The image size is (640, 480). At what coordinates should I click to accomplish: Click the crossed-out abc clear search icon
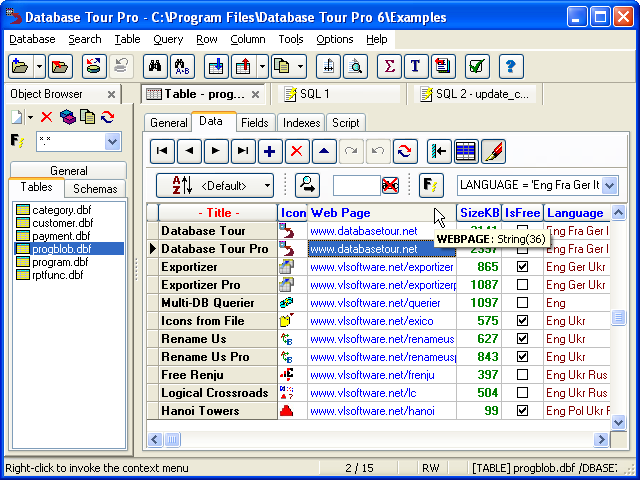point(390,186)
